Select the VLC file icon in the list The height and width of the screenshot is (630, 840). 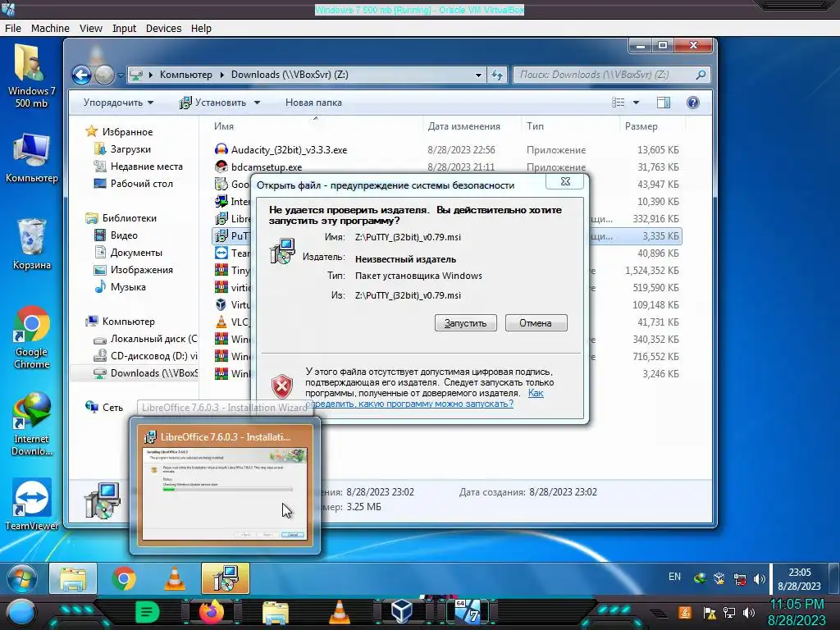[x=221, y=322]
